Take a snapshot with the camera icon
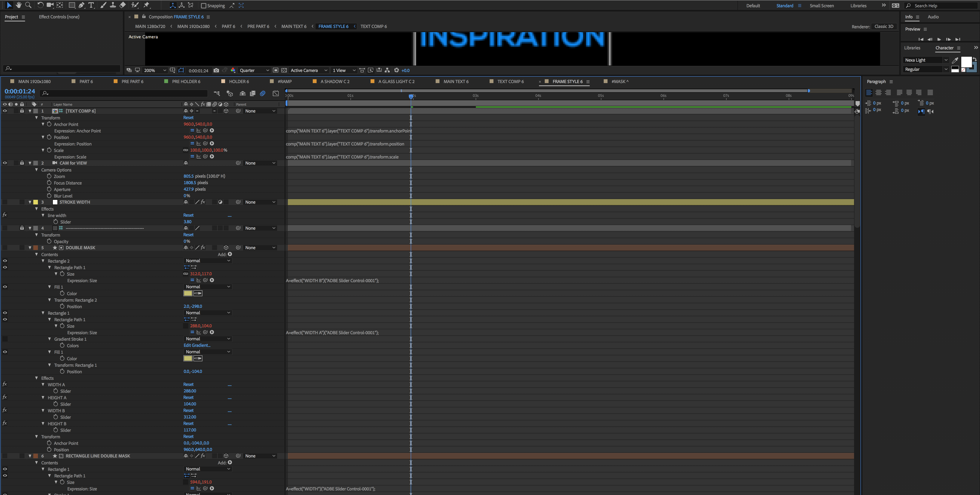Image resolution: width=980 pixels, height=495 pixels. 216,70
